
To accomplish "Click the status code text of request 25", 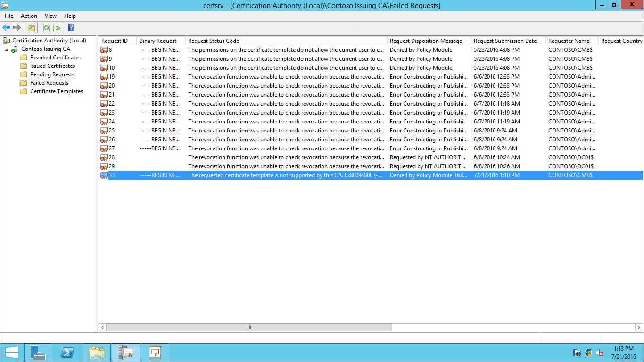I will [286, 131].
